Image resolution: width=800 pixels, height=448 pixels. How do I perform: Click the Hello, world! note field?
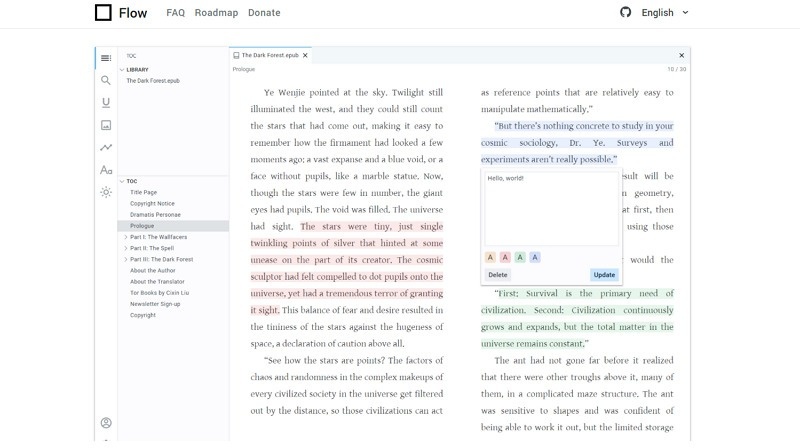tap(551, 209)
